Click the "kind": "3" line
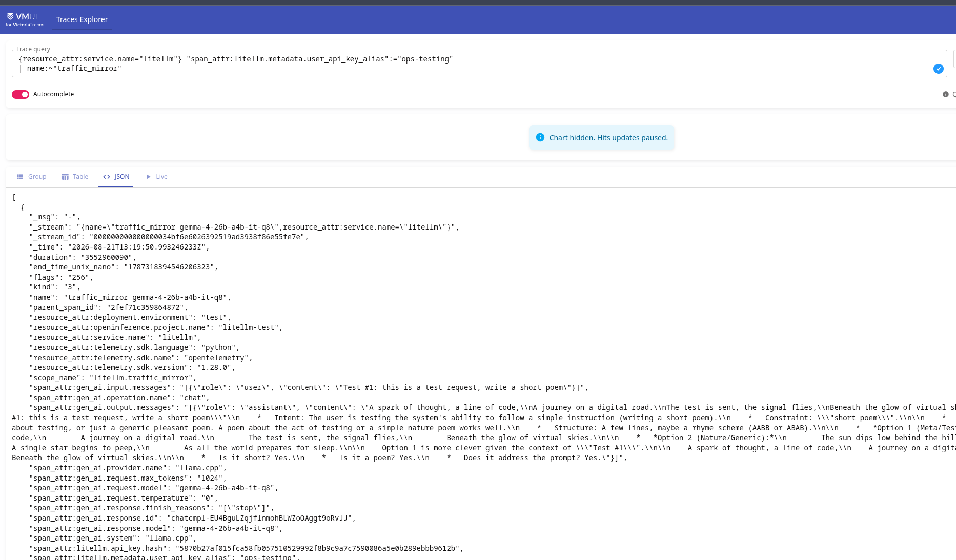956x560 pixels. (x=55, y=287)
